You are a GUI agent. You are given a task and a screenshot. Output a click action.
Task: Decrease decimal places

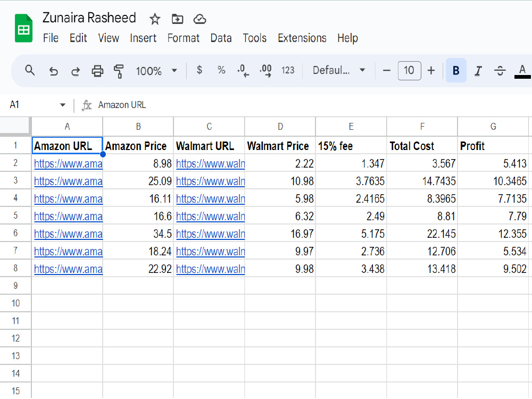(243, 71)
